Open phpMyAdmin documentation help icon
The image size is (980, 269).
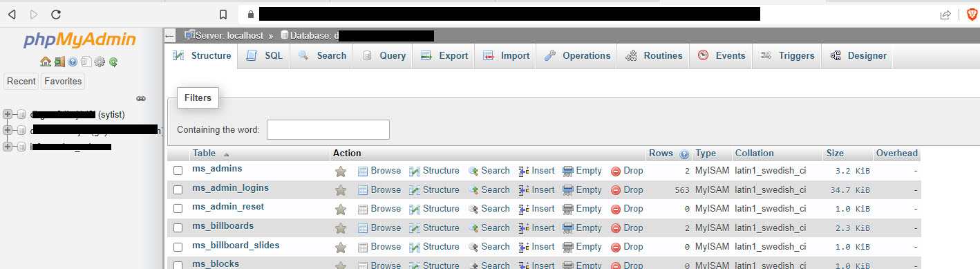tap(73, 62)
